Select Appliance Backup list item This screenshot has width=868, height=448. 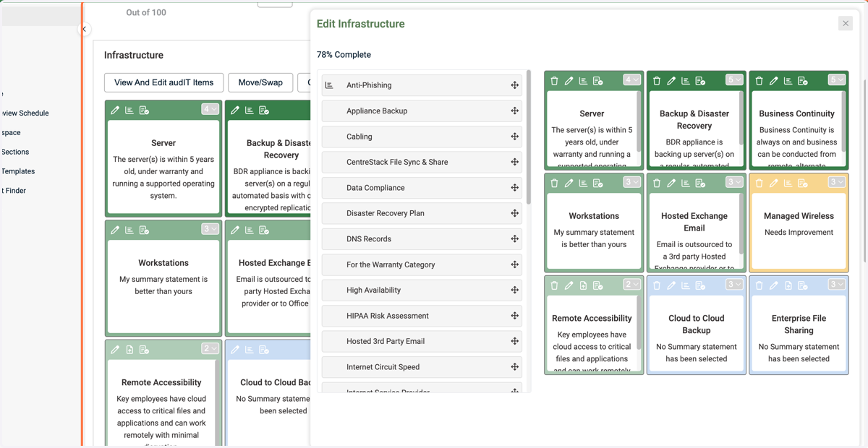[x=422, y=111]
